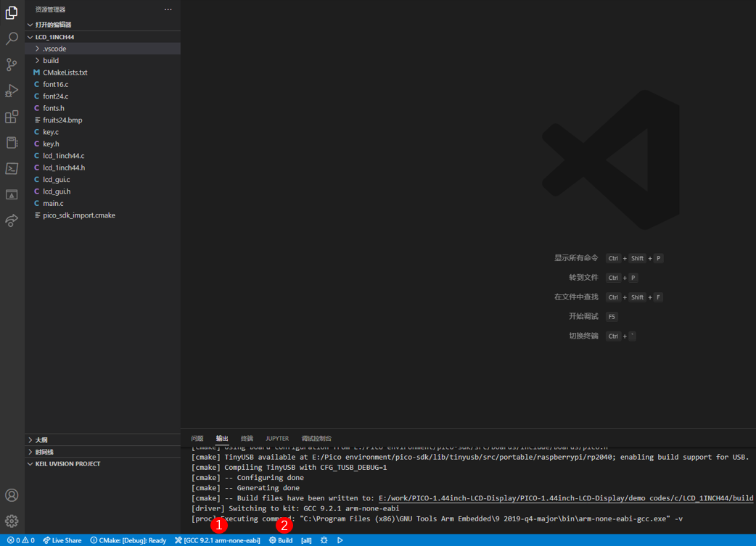
Task: Open CMakeLists.txt file
Action: [x=103, y=73]
